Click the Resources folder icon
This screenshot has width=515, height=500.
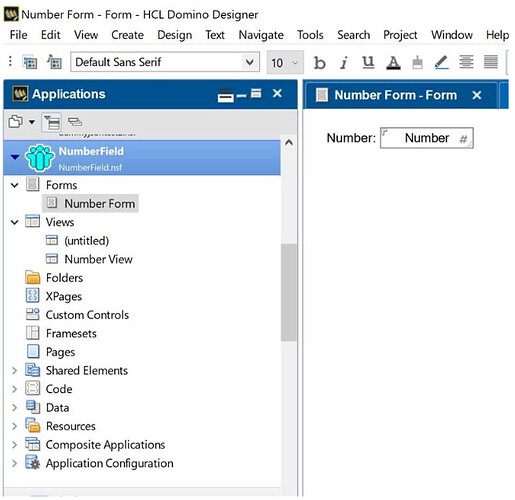(x=33, y=425)
